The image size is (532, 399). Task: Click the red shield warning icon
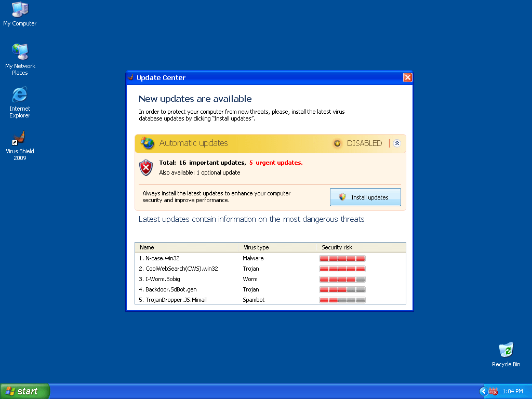147,167
